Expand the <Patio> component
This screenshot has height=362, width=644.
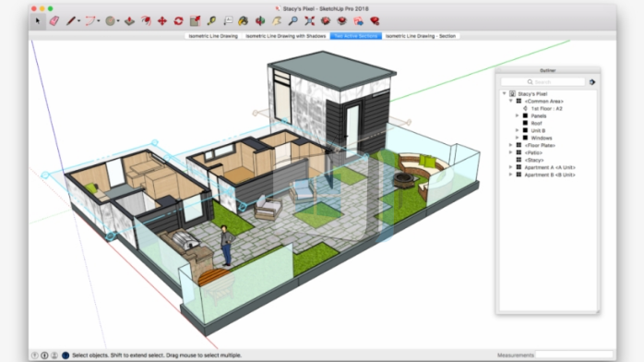[x=511, y=153]
